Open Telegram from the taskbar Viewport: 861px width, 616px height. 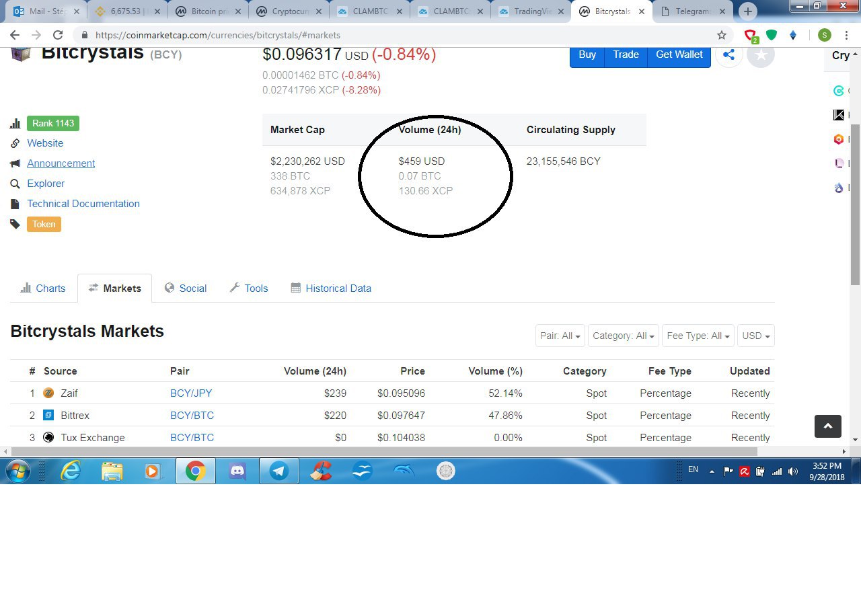(x=279, y=471)
